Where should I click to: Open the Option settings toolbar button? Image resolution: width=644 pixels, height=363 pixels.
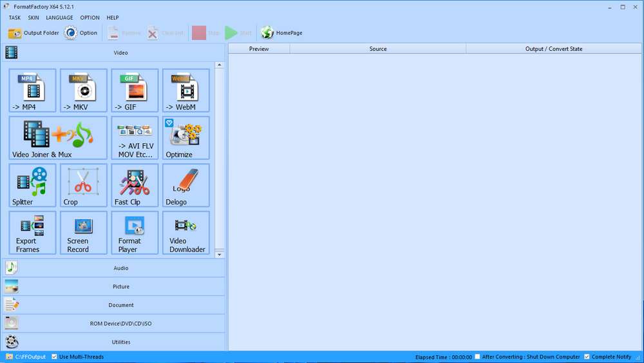[x=81, y=33]
